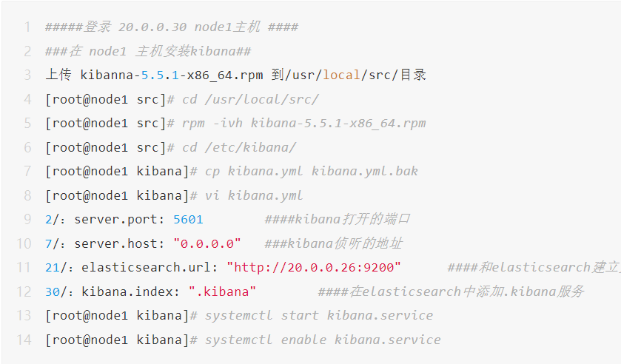The image size is (621, 364).
Task: Click the node1 kibana install comment on line 2
Action: (148, 51)
